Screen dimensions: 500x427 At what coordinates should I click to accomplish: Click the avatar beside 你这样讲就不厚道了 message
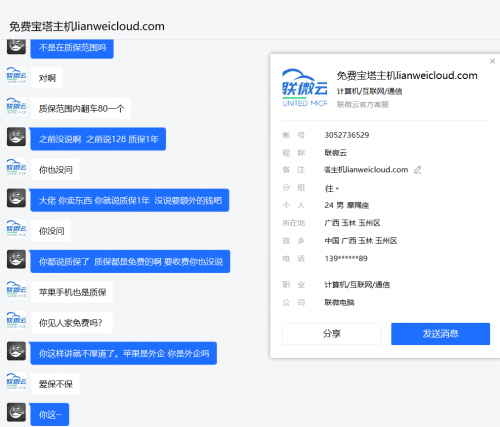[x=16, y=351]
